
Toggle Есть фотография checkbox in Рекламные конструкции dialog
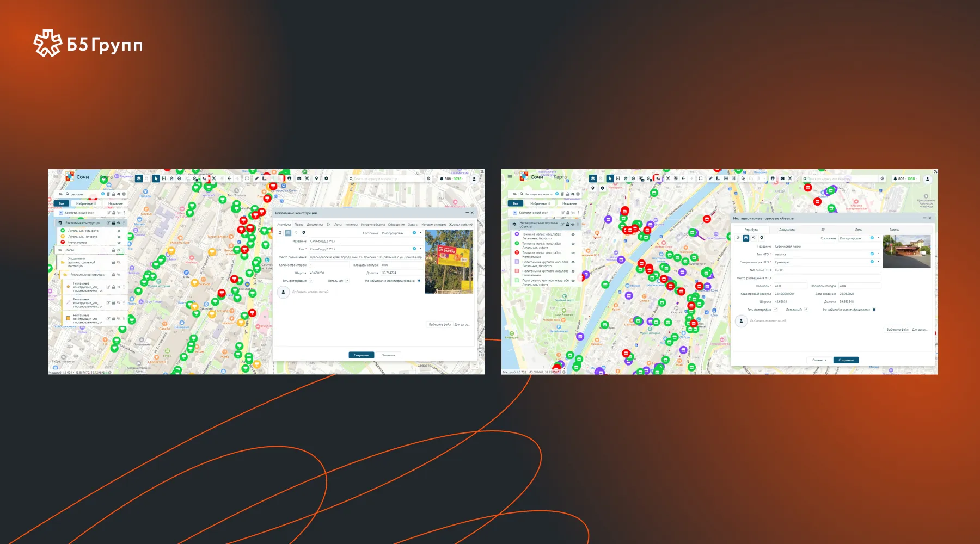click(x=311, y=281)
